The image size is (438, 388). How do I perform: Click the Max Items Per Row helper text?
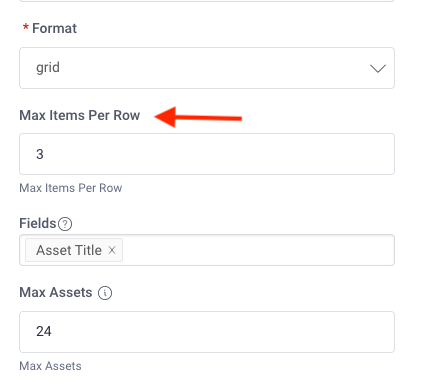coord(71,188)
